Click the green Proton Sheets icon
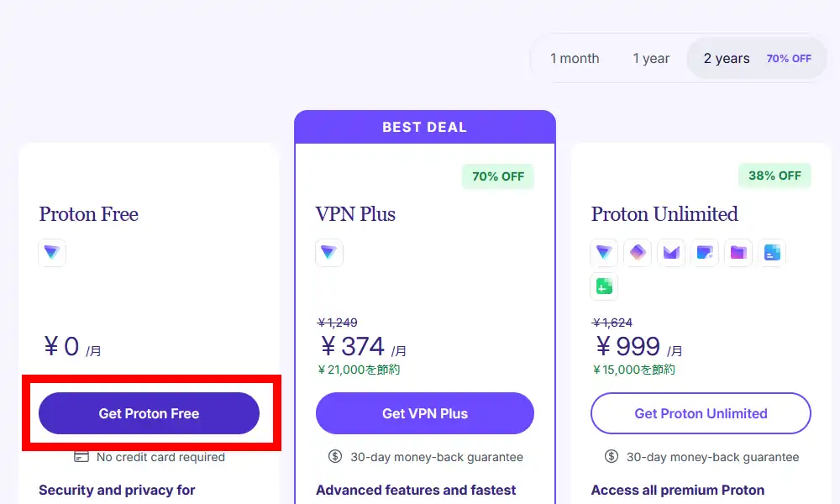Image resolution: width=840 pixels, height=504 pixels. pyautogui.click(x=604, y=286)
